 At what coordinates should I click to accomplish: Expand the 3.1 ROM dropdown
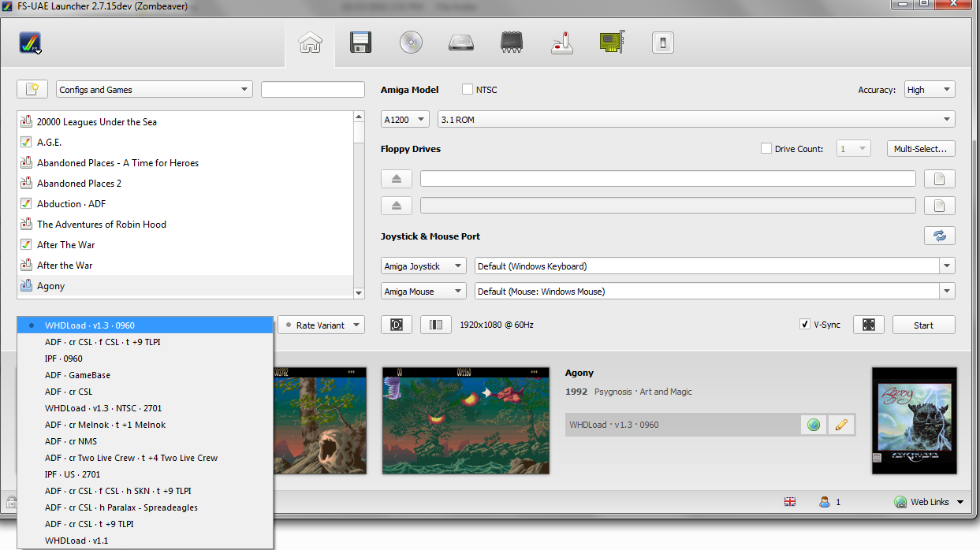tap(696, 119)
